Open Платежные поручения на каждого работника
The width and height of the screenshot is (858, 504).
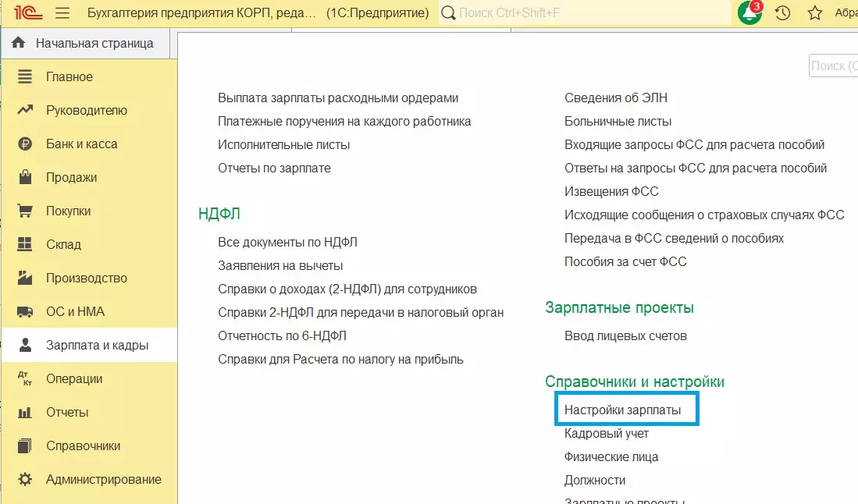click(344, 122)
